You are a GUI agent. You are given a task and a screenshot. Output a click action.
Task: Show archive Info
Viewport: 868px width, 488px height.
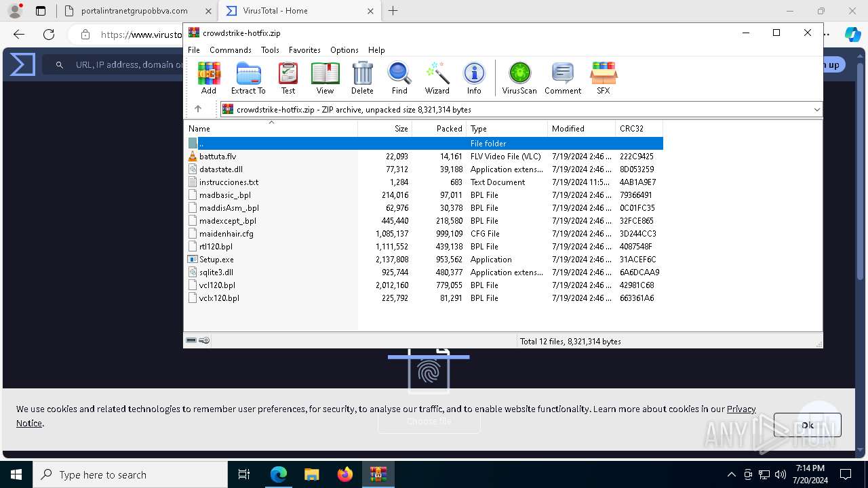coord(474,78)
